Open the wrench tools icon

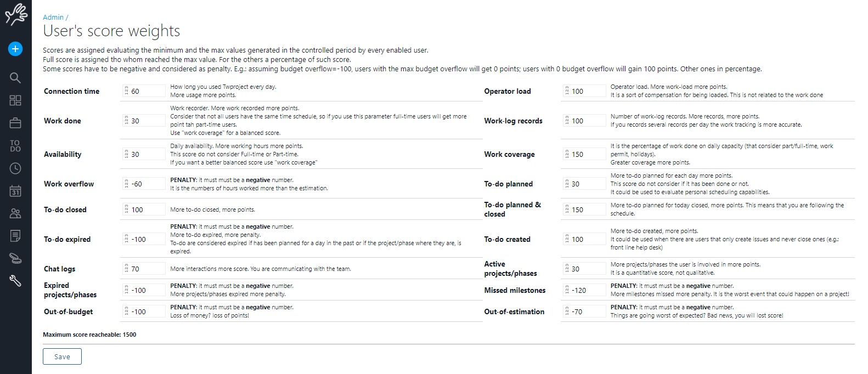15,281
